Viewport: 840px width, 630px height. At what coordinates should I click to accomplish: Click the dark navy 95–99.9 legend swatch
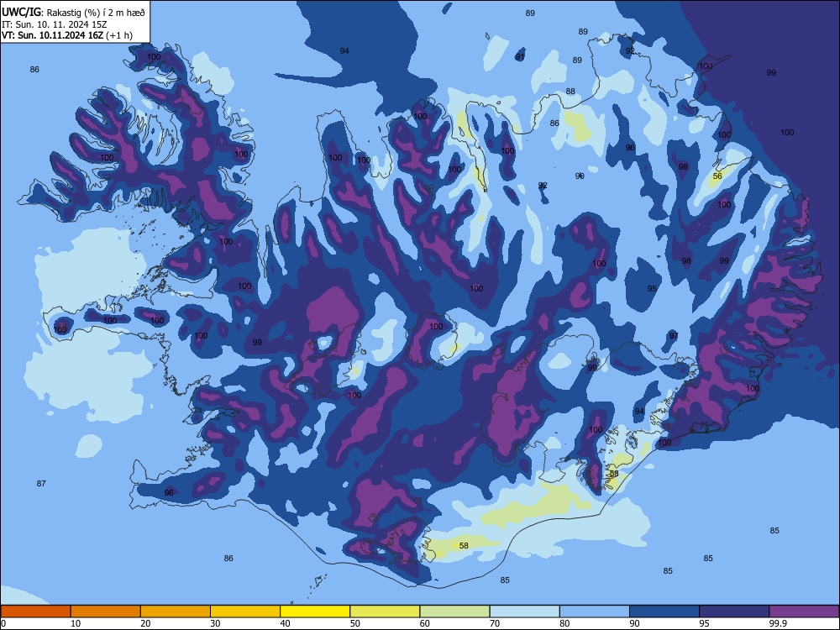734,612
